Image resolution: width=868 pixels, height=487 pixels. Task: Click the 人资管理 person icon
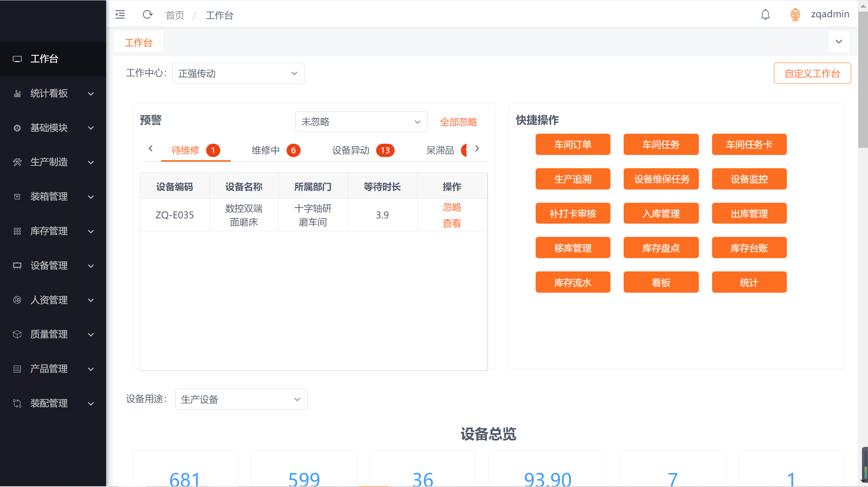17,300
